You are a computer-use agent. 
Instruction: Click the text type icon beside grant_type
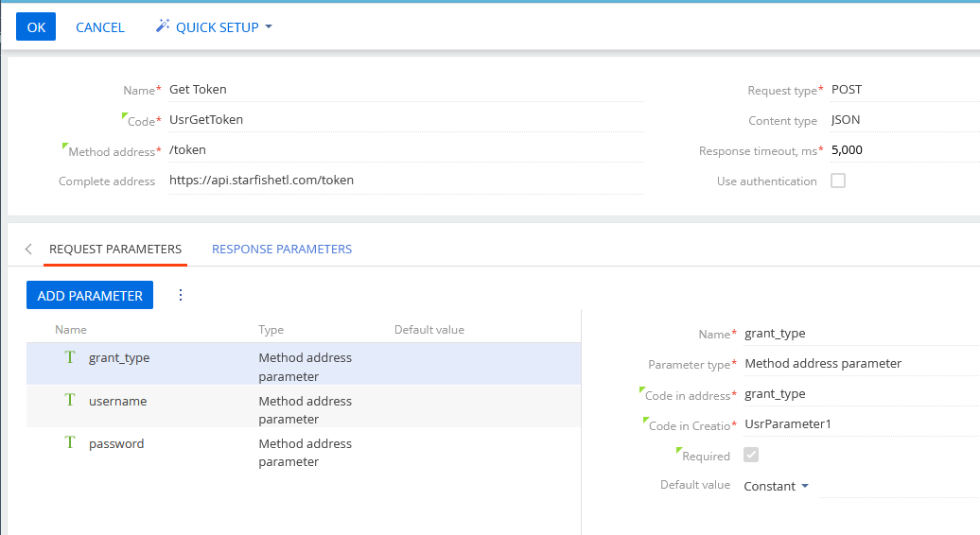[70, 357]
